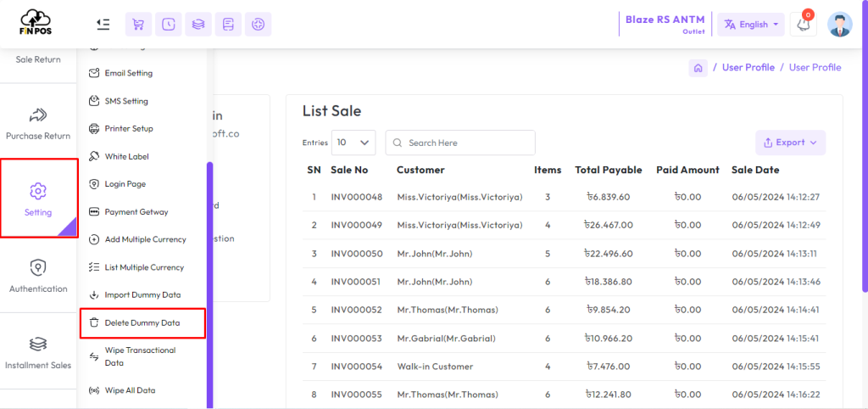Open the English language dropdown
Viewport: 868px width, 409px height.
tap(751, 25)
